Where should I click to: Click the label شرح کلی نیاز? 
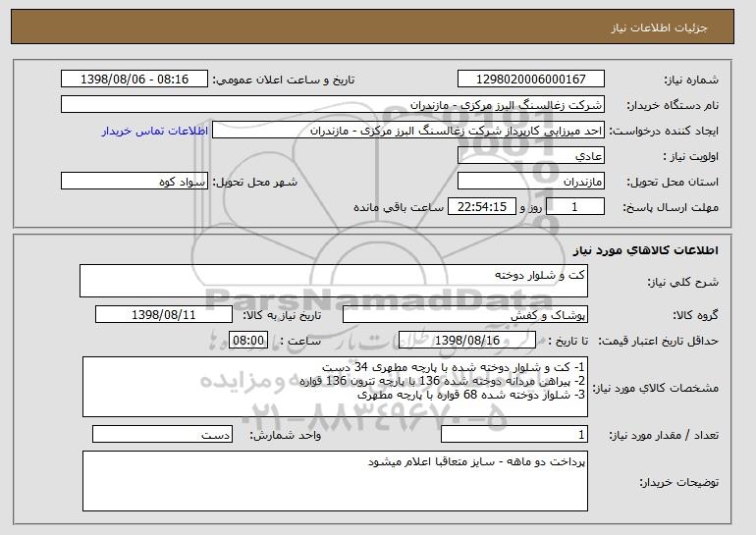tap(682, 282)
